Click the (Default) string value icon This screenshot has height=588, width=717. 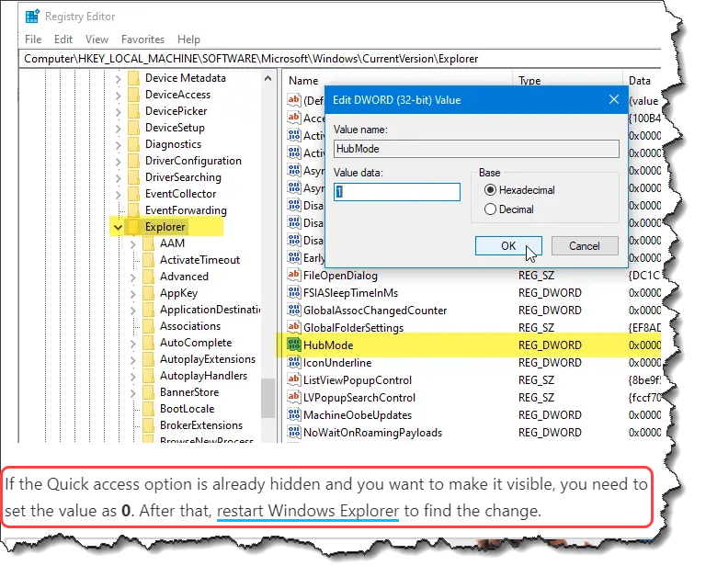[293, 100]
